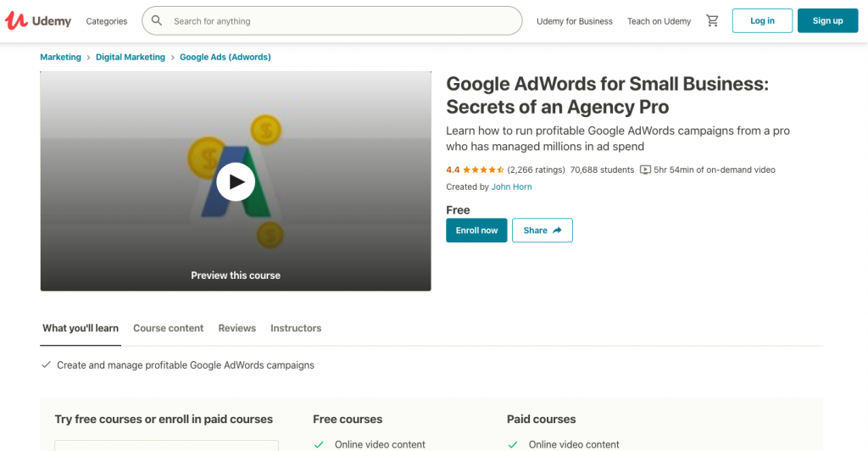Open the Categories menu

106,21
